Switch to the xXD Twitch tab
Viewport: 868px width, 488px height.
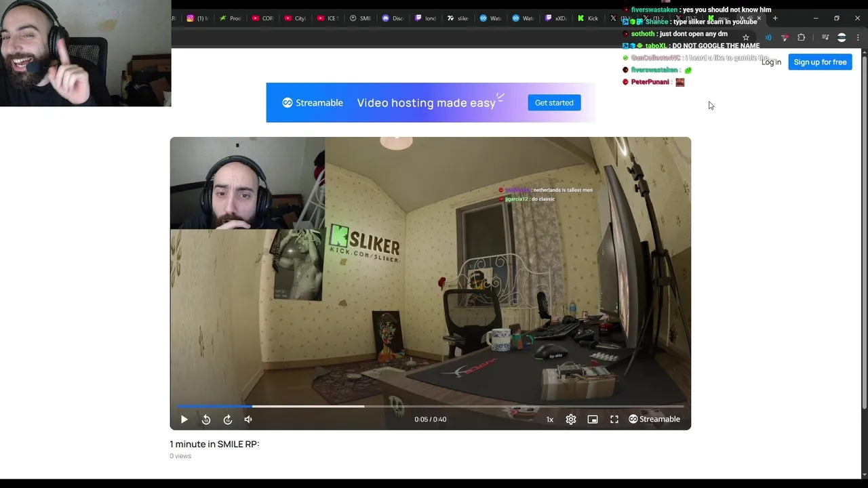tap(555, 18)
